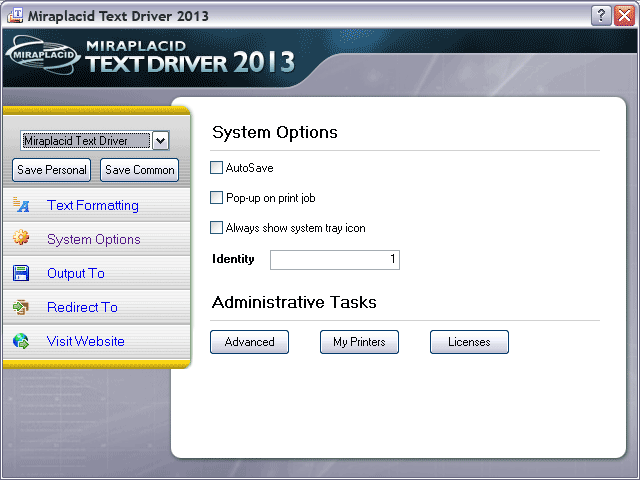Click the Redirect To arrow icon
The height and width of the screenshot is (480, 640).
point(21,307)
